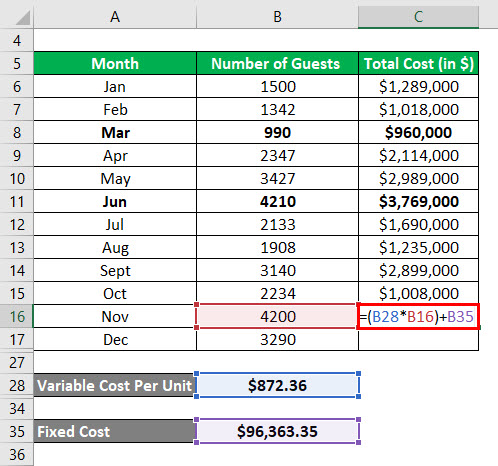Viewport: 498px width, 466px height.
Task: Select the bold Jun cell
Action: 115,201
